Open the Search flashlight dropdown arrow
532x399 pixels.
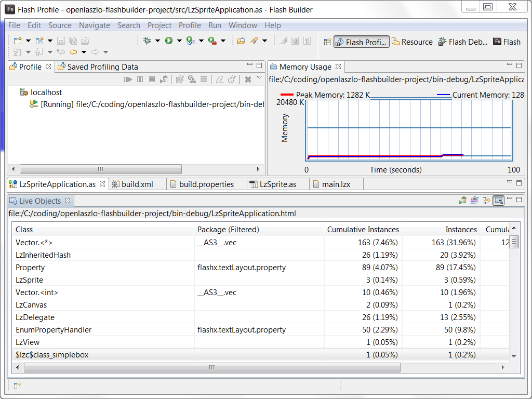pyautogui.click(x=264, y=41)
